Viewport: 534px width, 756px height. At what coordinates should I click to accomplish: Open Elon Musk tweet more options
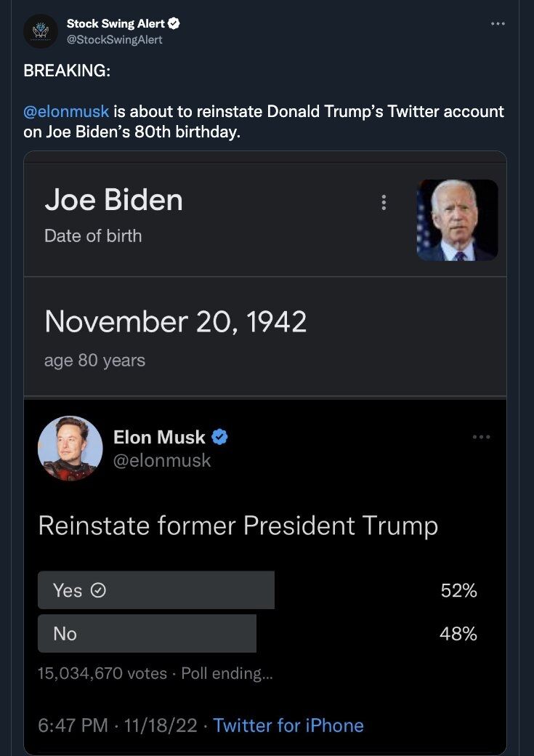click(481, 437)
